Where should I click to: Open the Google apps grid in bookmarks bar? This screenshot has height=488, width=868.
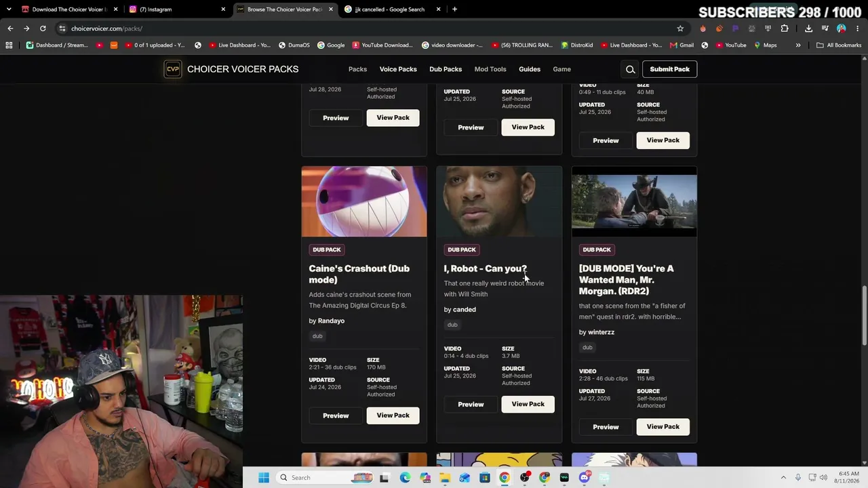(9, 45)
